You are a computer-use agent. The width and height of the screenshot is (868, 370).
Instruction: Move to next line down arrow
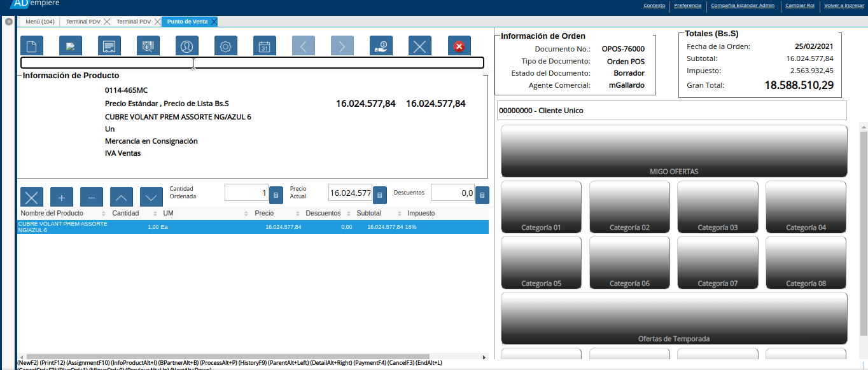[151, 196]
